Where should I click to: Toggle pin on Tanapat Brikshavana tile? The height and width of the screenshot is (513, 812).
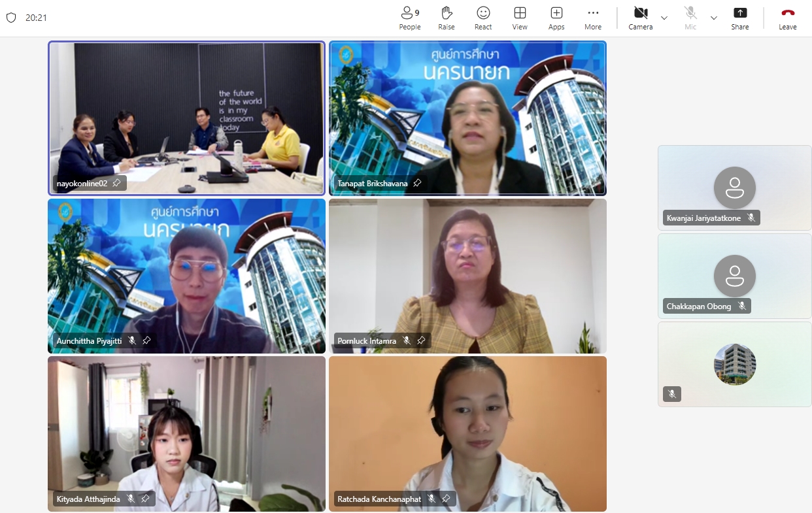pyautogui.click(x=417, y=183)
